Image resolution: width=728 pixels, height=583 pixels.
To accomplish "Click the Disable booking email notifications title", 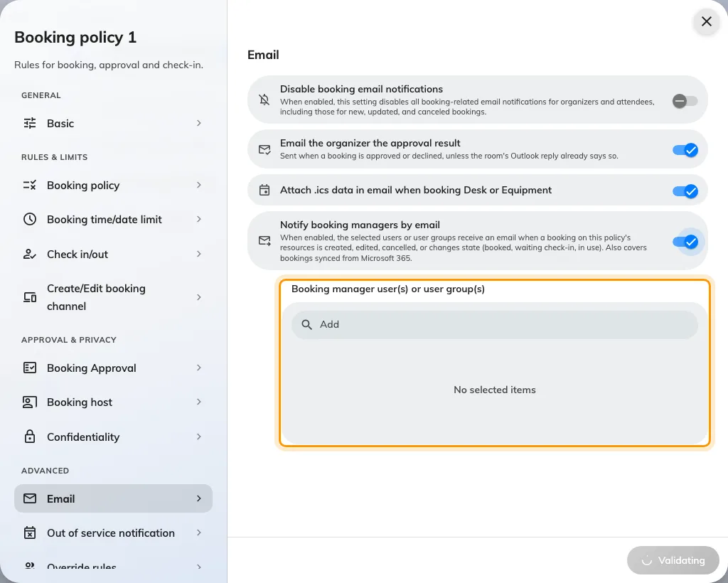I will pos(361,89).
